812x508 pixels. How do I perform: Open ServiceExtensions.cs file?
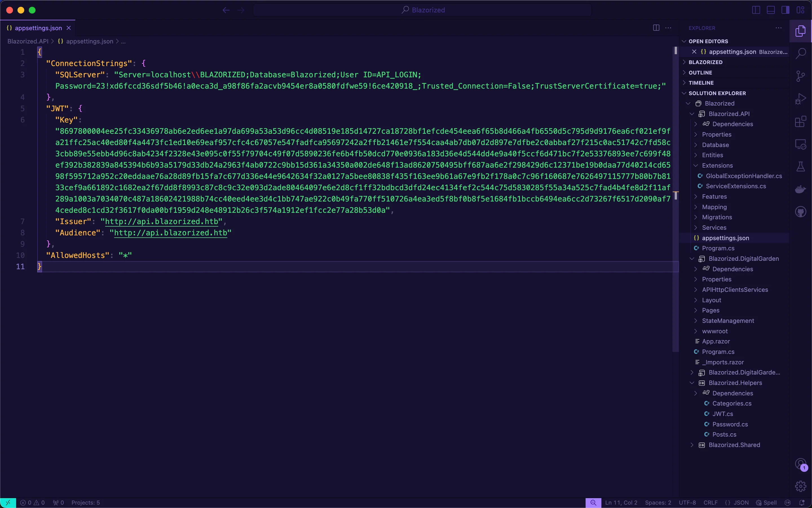point(736,186)
